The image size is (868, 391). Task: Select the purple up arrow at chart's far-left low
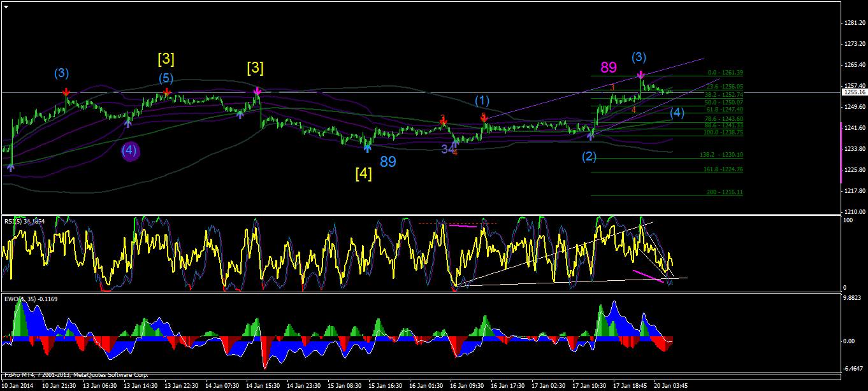coord(11,167)
